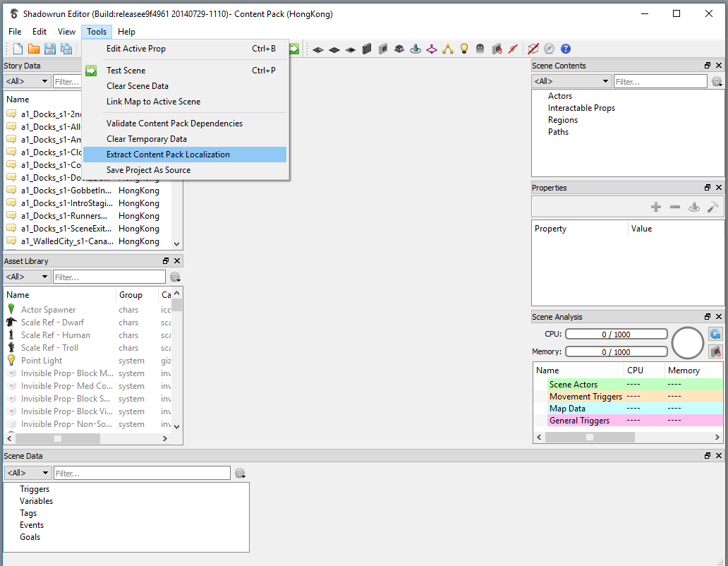Select the blue pawn actor tool icon
This screenshot has width=728, height=566.
point(415,49)
